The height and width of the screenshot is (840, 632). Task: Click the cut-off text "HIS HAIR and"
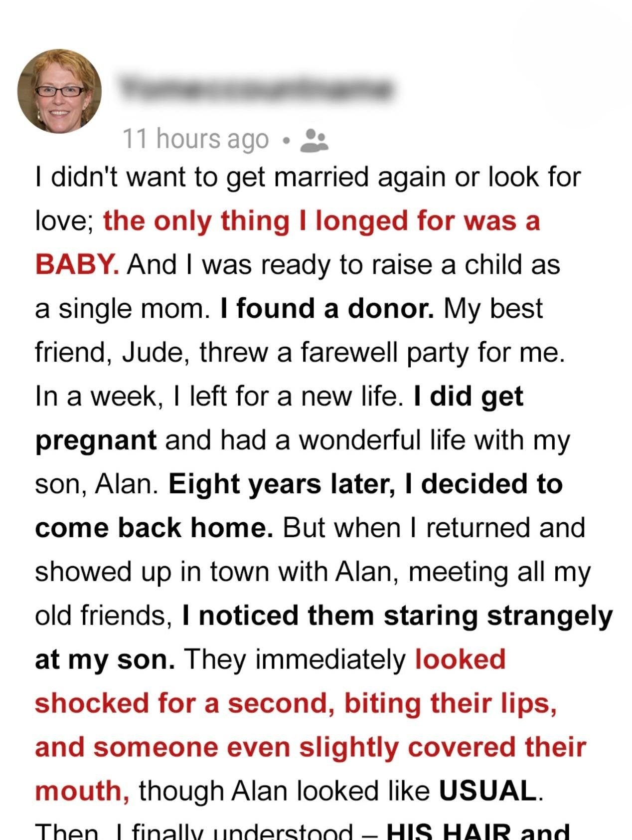pos(477,832)
